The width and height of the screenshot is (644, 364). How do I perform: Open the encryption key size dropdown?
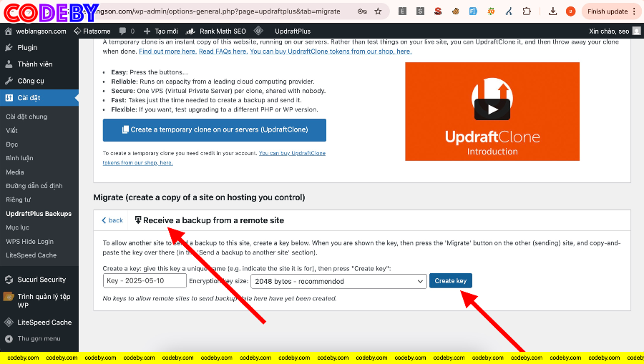338,282
